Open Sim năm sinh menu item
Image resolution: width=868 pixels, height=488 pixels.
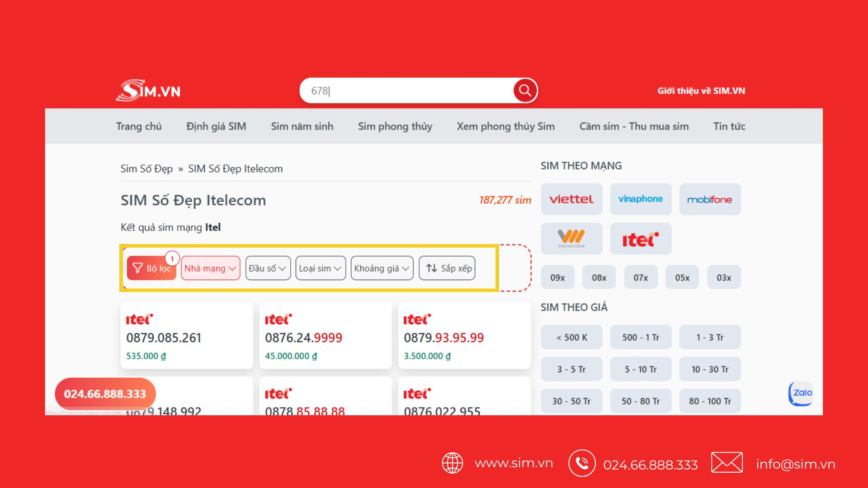tap(302, 127)
